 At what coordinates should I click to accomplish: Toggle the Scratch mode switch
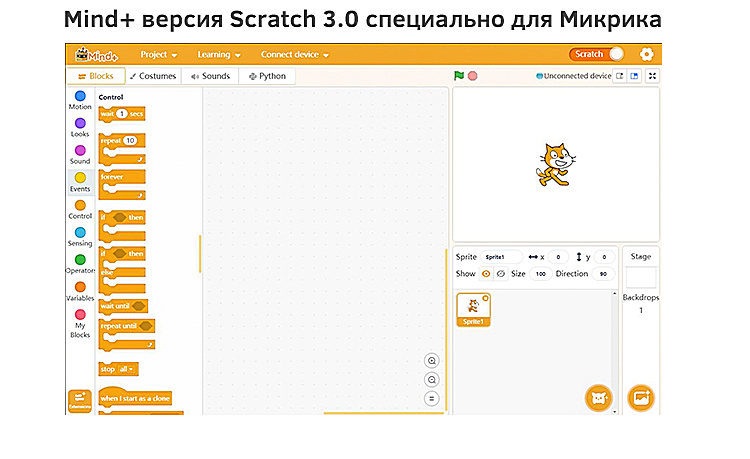pyautogui.click(x=596, y=54)
